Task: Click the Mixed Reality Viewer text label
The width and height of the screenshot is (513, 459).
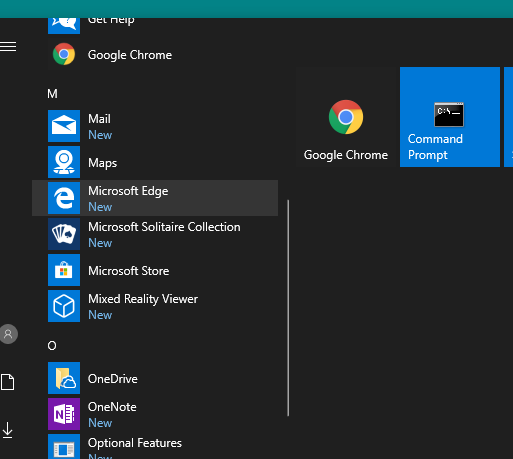Action: point(143,299)
